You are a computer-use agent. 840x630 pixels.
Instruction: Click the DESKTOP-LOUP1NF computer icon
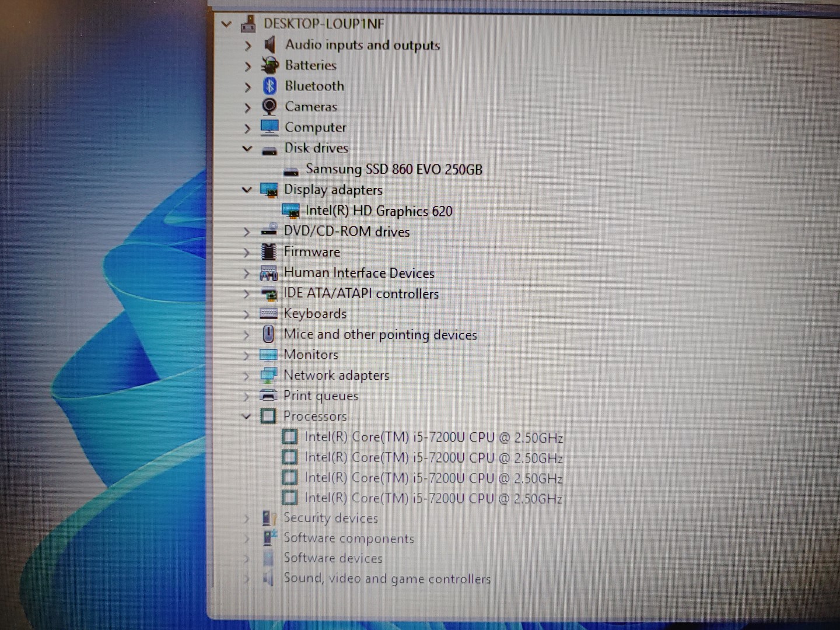248,24
